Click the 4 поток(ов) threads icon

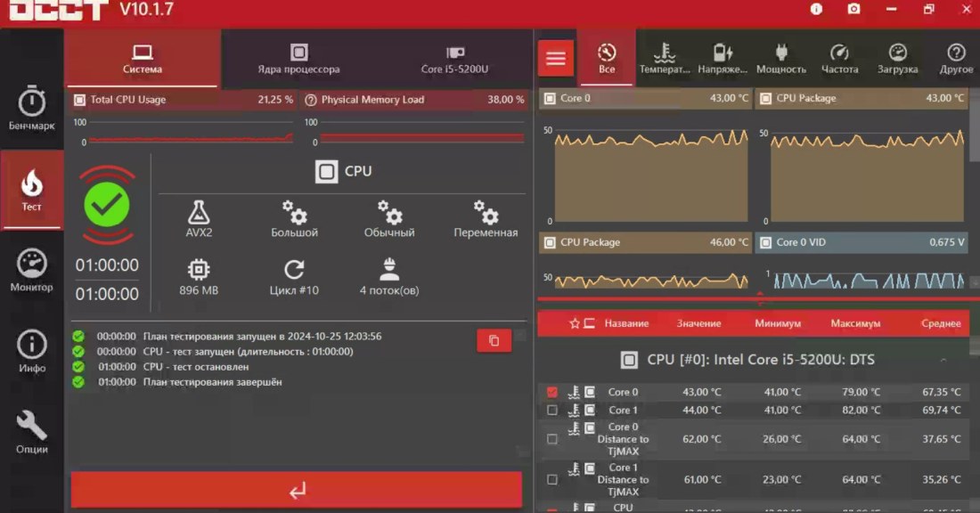[x=388, y=270]
